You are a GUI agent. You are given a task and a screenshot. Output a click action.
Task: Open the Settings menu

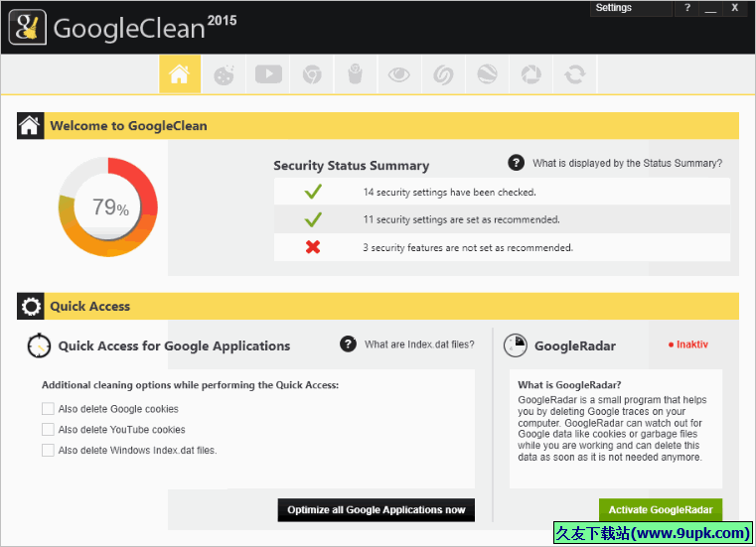pos(631,8)
